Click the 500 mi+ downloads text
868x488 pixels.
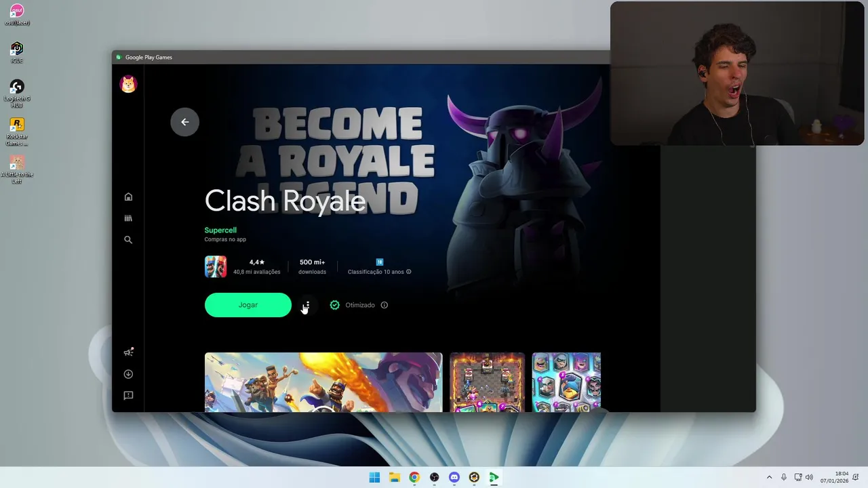coord(313,262)
